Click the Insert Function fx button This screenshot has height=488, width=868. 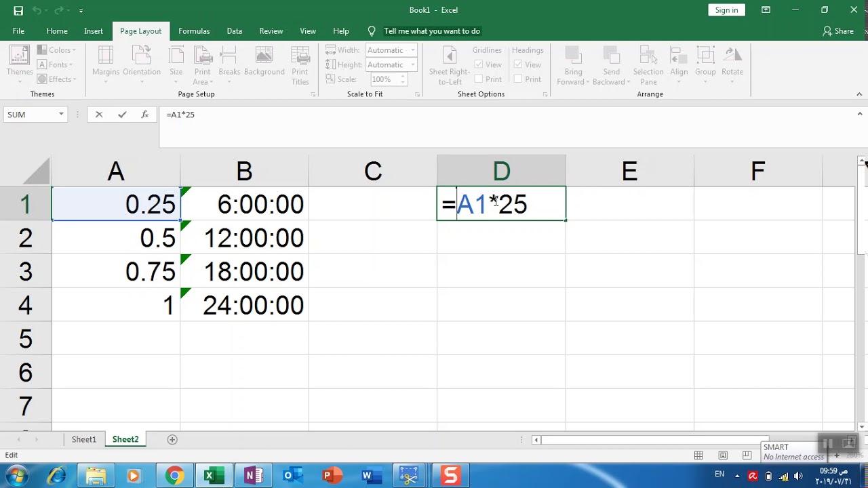(144, 115)
